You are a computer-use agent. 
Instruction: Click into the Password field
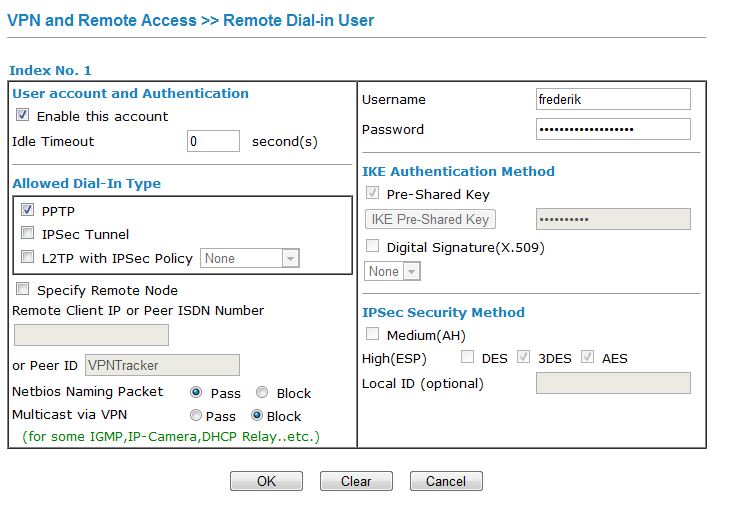613,129
